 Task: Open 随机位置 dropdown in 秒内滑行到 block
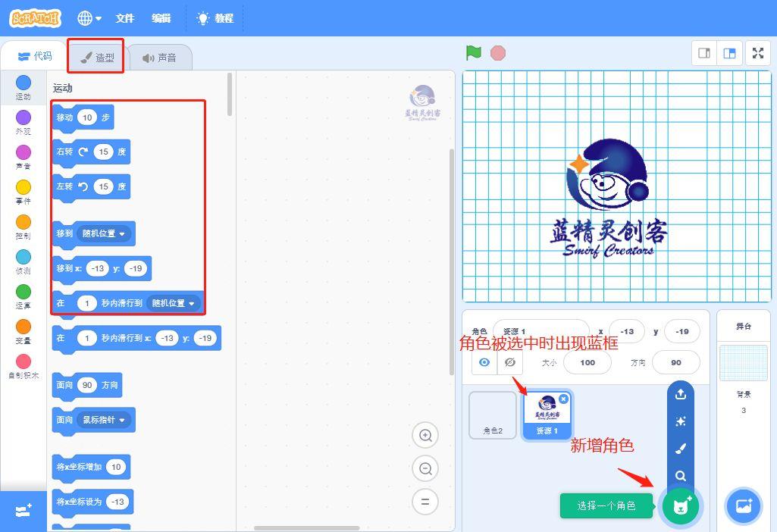(x=174, y=303)
